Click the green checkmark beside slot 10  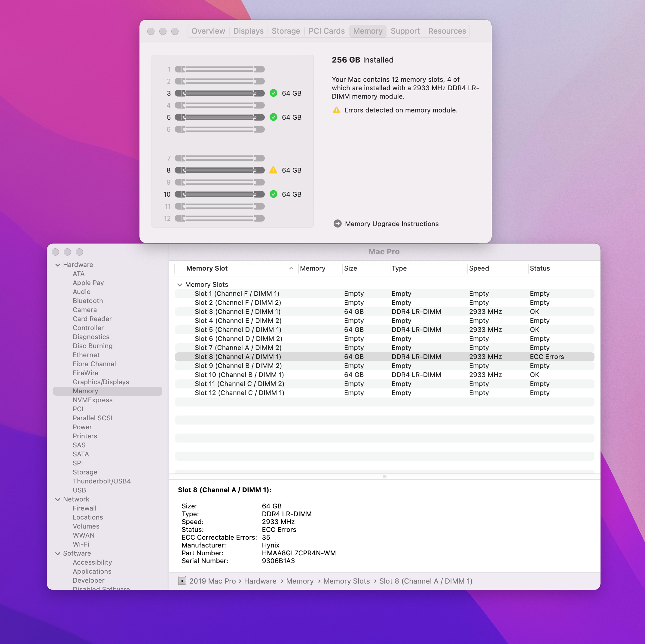click(273, 194)
